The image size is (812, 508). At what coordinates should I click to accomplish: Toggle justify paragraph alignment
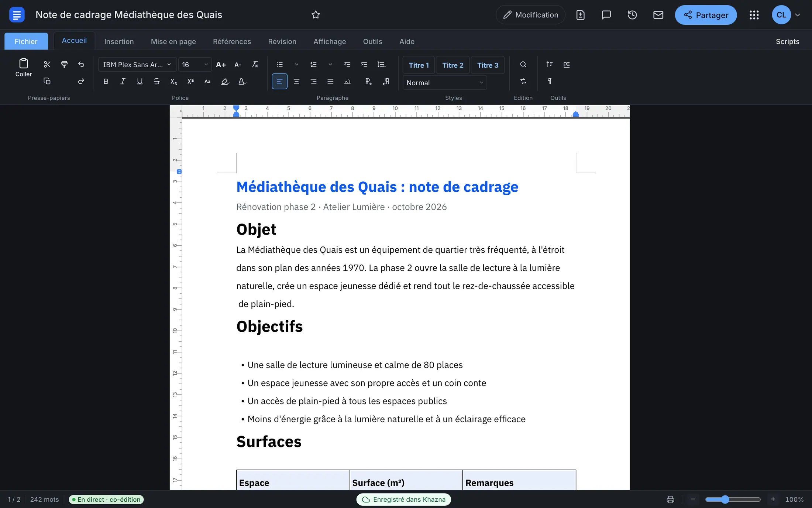330,81
